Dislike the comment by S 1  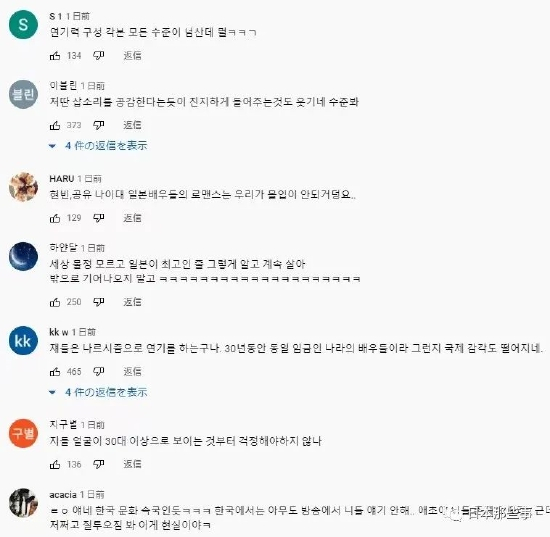pyautogui.click(x=99, y=55)
